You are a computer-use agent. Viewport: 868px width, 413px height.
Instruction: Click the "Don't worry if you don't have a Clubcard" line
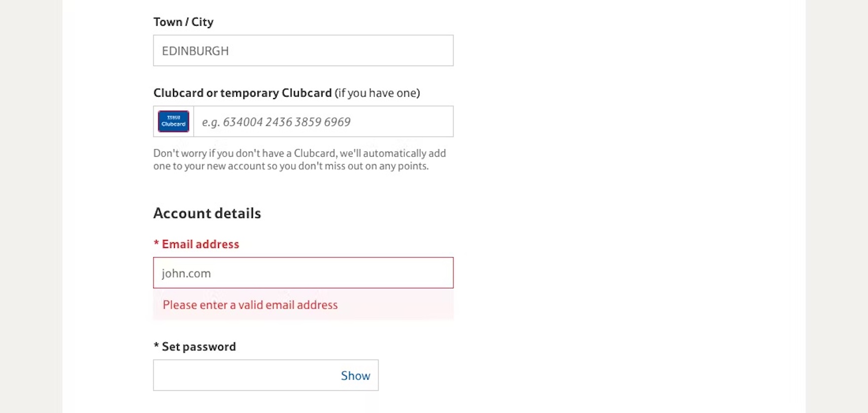point(299,153)
